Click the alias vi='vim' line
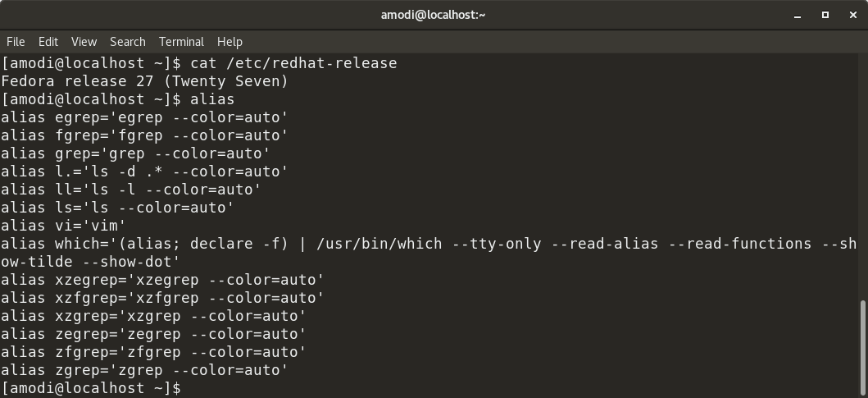This screenshot has height=398, width=868. pos(63,226)
